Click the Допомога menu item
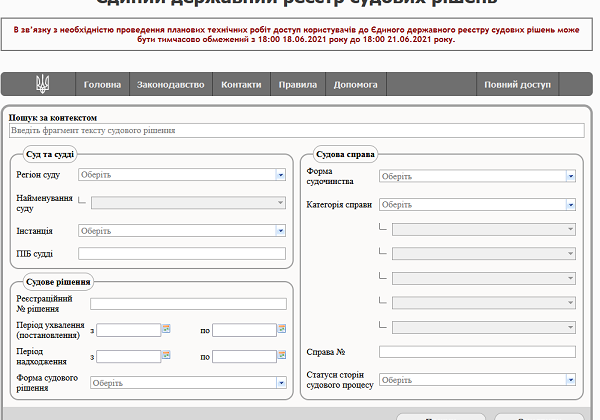Viewport: 600px width, 420px height. coord(355,85)
